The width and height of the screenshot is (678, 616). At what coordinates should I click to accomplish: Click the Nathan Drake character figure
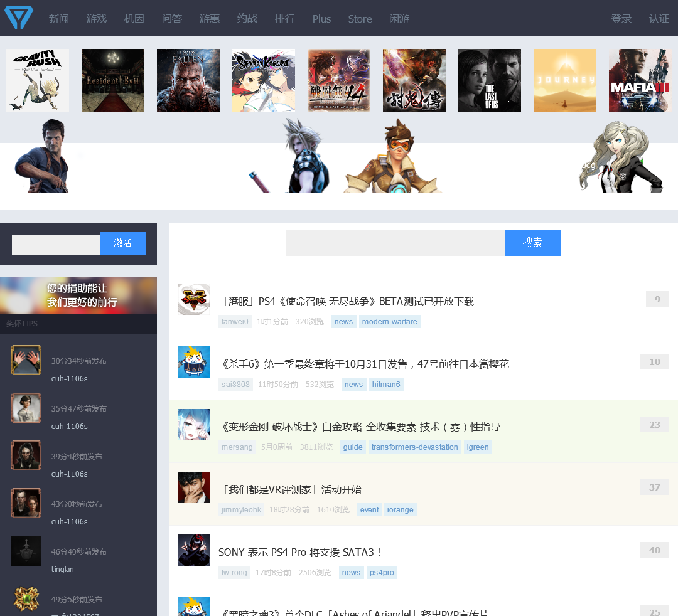coord(43,156)
